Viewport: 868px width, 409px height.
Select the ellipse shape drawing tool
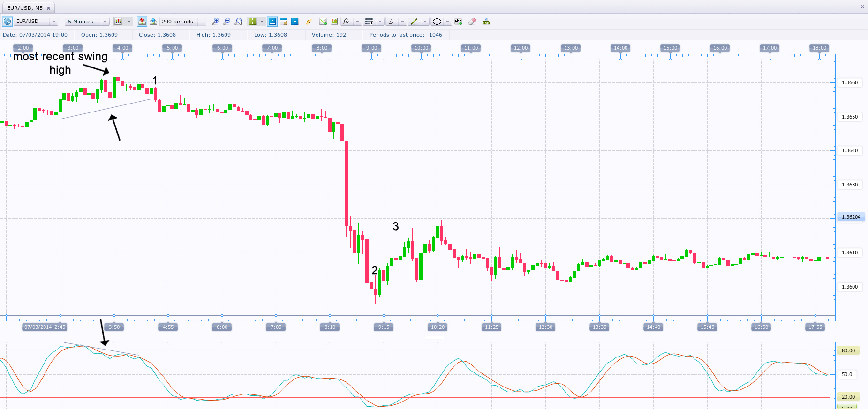[x=437, y=22]
